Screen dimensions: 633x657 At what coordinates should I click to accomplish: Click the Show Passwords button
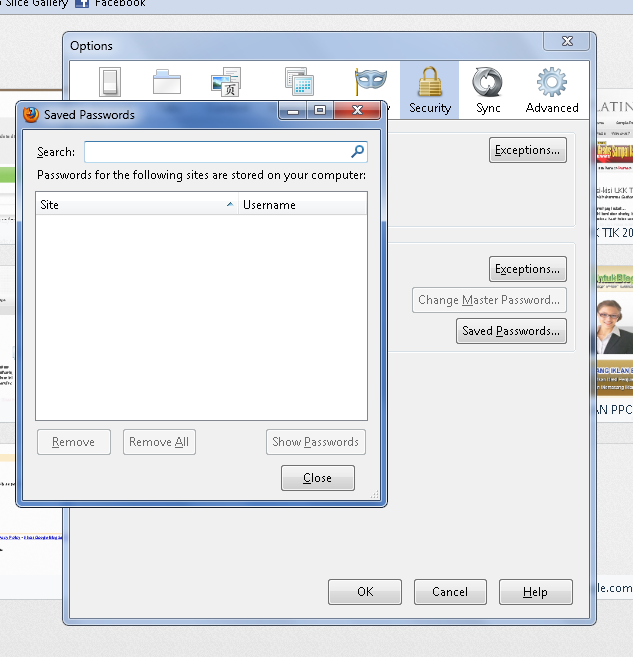(315, 442)
